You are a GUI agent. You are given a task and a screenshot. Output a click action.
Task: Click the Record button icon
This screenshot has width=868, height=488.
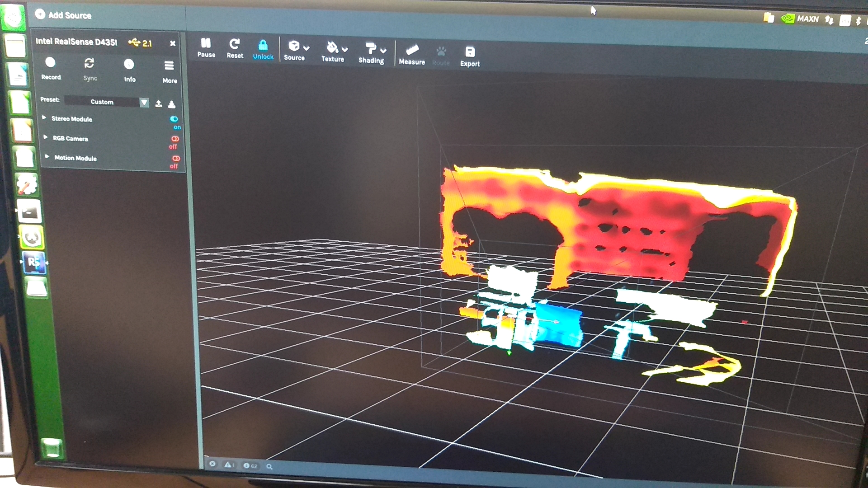point(50,63)
